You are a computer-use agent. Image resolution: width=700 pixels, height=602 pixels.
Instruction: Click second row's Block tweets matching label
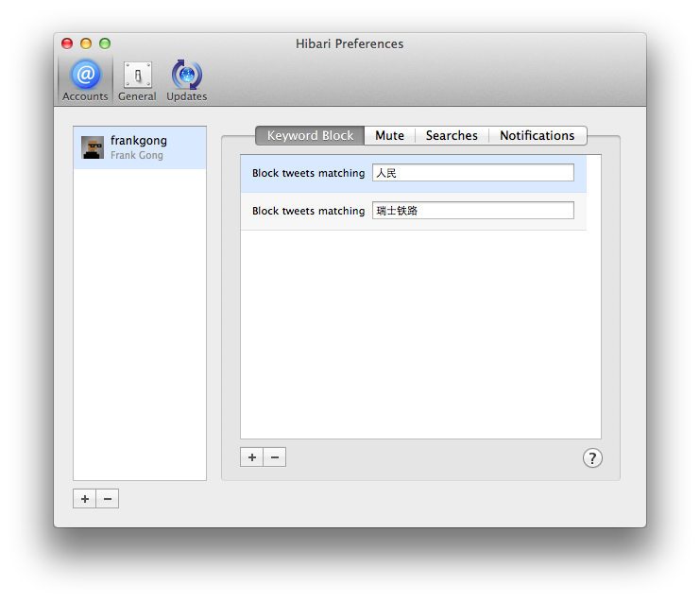pos(308,211)
